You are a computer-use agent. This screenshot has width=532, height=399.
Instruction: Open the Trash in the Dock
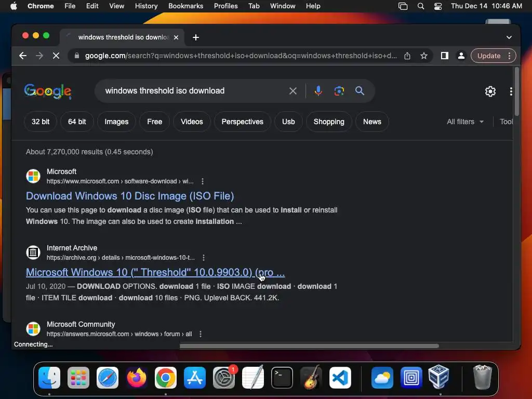(482, 377)
